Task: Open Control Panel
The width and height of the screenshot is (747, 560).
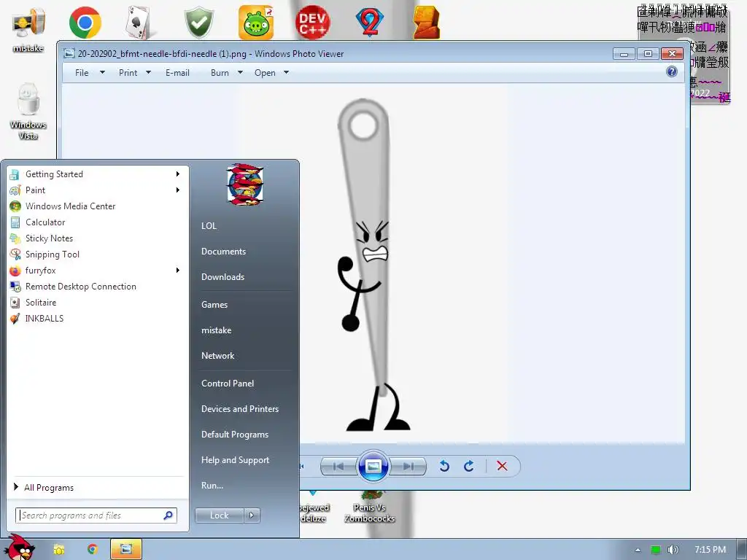Action: coord(228,384)
